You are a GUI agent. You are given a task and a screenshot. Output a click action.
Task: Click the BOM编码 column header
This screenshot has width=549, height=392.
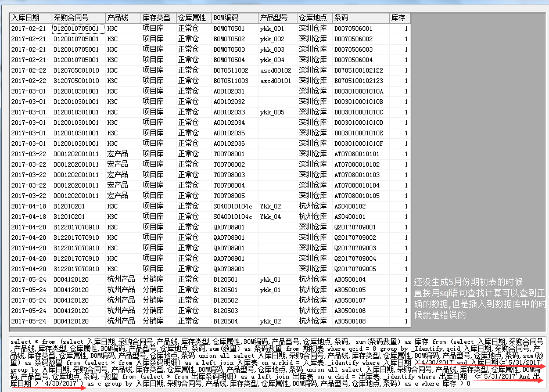(x=235, y=18)
